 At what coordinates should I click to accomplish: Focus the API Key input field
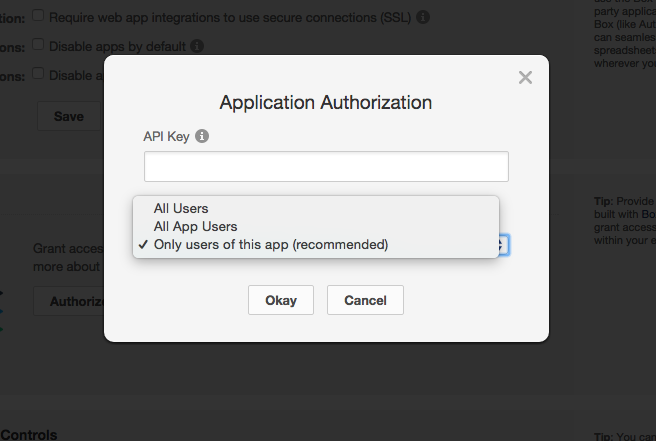coord(326,167)
